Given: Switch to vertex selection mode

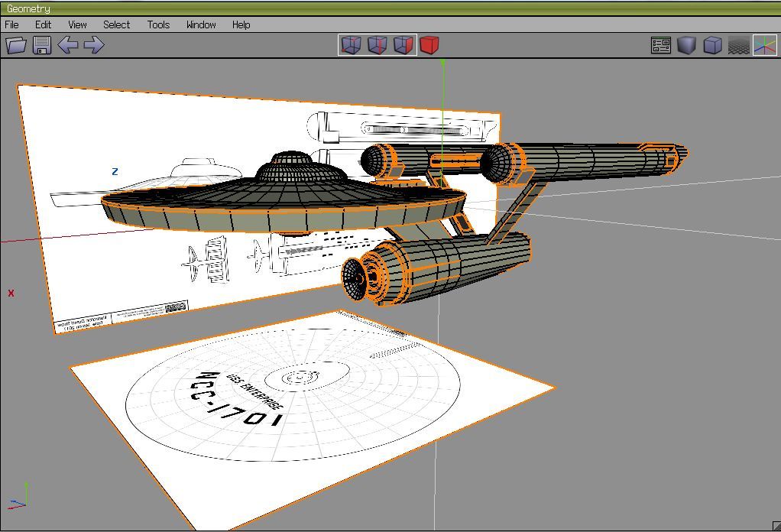Looking at the screenshot, I should pos(351,45).
